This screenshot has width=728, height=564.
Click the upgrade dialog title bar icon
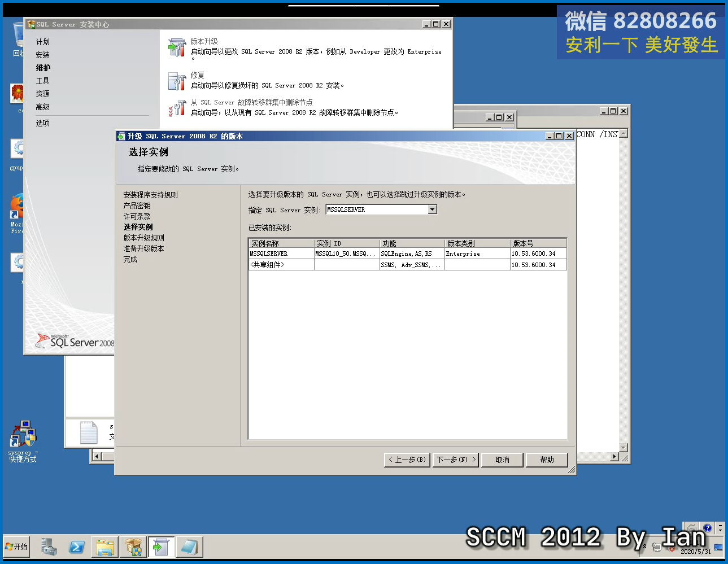121,136
